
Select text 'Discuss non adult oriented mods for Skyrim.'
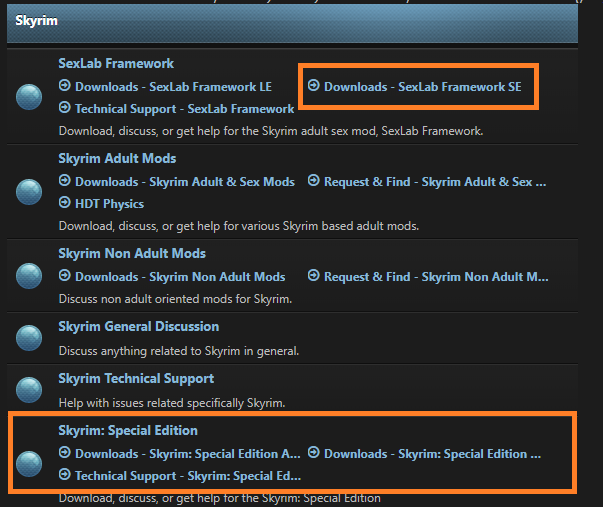[175, 299]
